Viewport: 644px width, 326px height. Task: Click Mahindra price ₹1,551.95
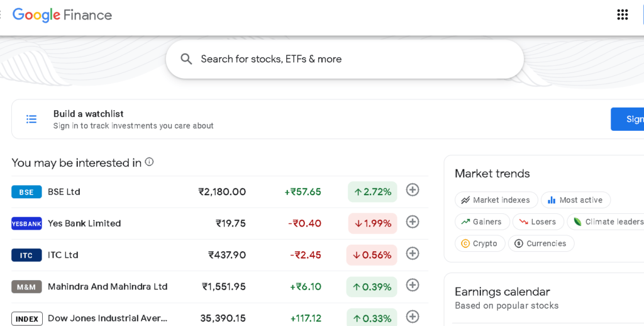coord(224,287)
